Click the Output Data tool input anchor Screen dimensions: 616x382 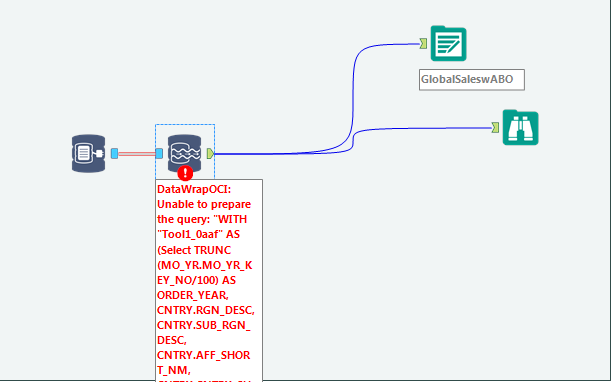click(x=423, y=44)
